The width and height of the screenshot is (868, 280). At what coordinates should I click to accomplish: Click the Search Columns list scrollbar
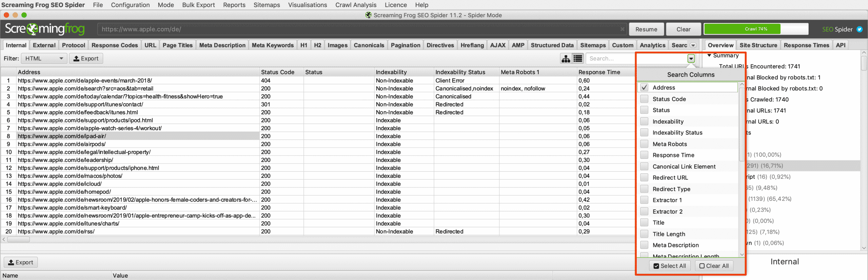point(742,124)
